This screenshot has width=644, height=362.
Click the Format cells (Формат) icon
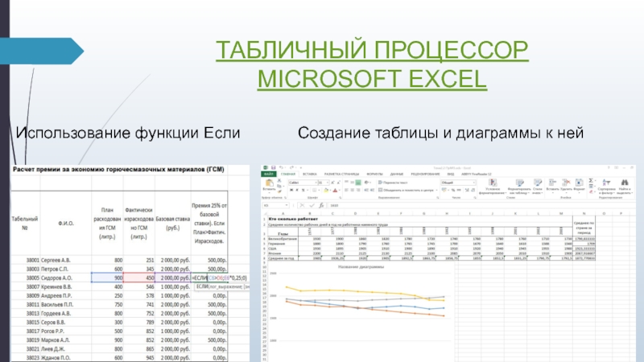click(x=579, y=182)
